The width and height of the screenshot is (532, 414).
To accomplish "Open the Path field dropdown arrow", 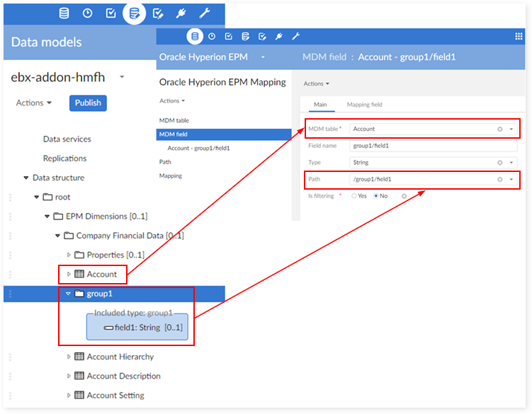I will point(511,179).
